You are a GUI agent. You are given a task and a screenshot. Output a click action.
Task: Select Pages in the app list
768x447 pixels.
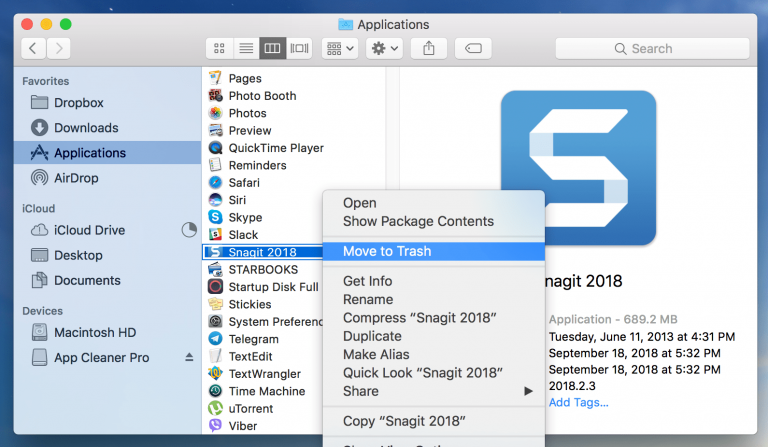pyautogui.click(x=245, y=78)
